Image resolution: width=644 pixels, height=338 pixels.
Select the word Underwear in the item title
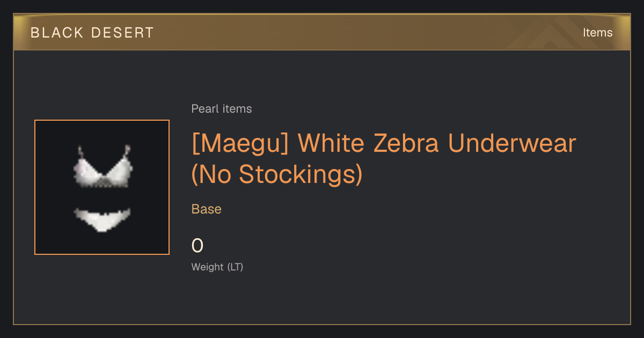tap(511, 144)
